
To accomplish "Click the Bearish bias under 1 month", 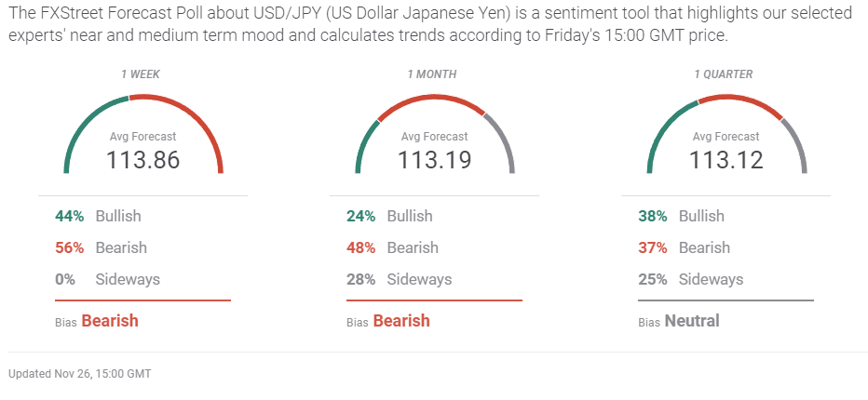I will click(x=400, y=321).
